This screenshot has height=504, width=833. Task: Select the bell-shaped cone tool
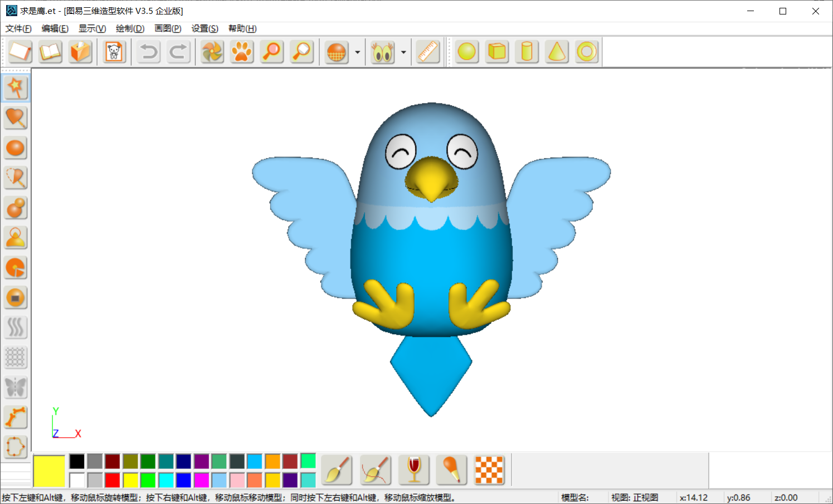(x=16, y=238)
